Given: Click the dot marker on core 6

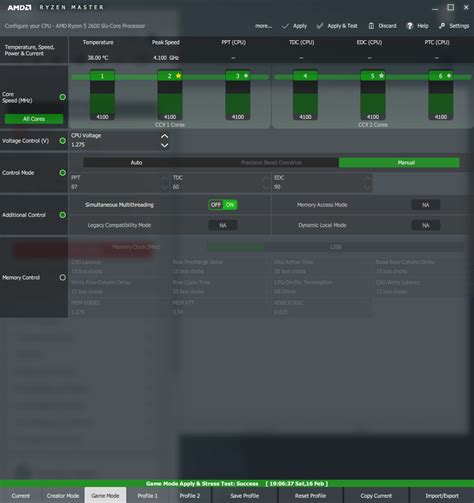Looking at the screenshot, I should (x=449, y=76).
